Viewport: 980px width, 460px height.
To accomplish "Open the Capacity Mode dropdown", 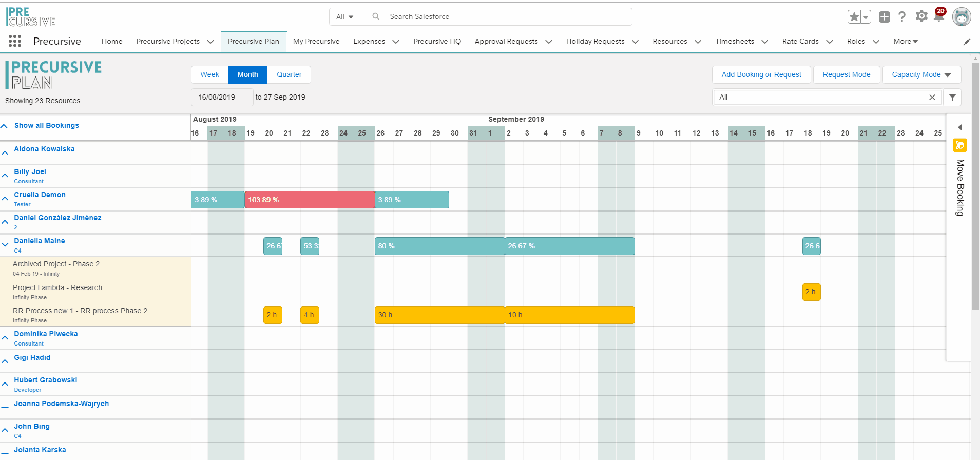I will pos(921,74).
